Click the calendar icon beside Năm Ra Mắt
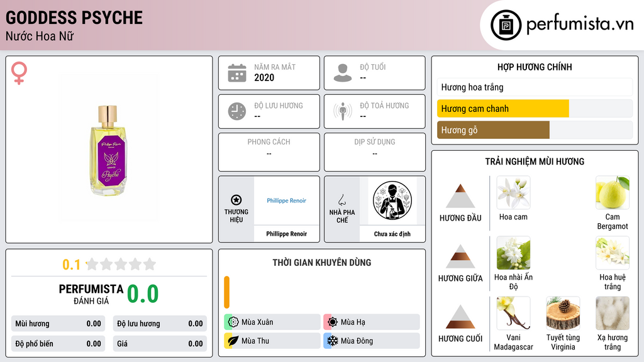Screen dimensions: 644x362 [237, 73]
